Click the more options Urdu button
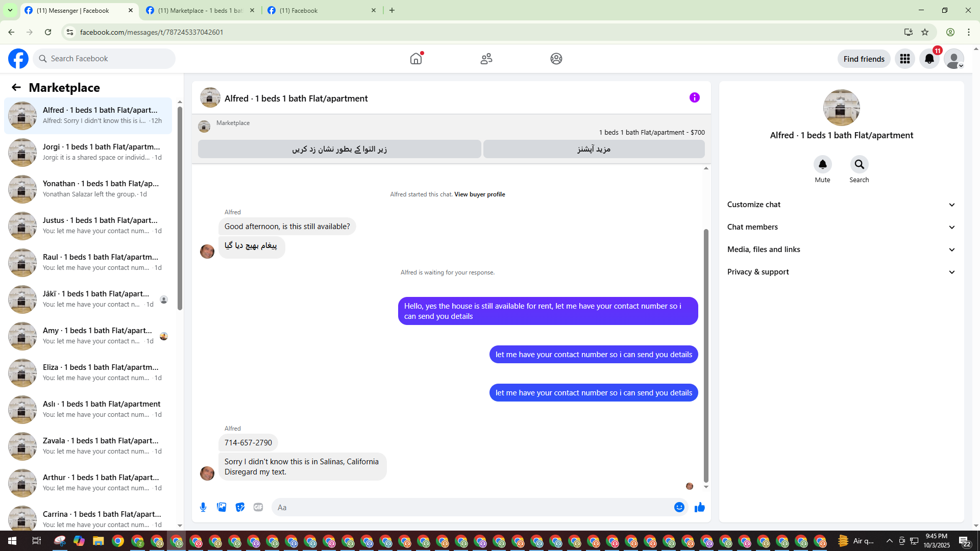The height and width of the screenshot is (551, 980). [x=594, y=149]
